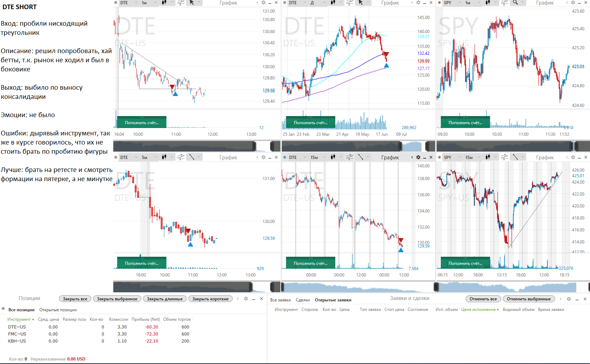590x364 pixels.
Task: Select cursor tool in DTE 1м chart
Action: pyautogui.click(x=192, y=3)
